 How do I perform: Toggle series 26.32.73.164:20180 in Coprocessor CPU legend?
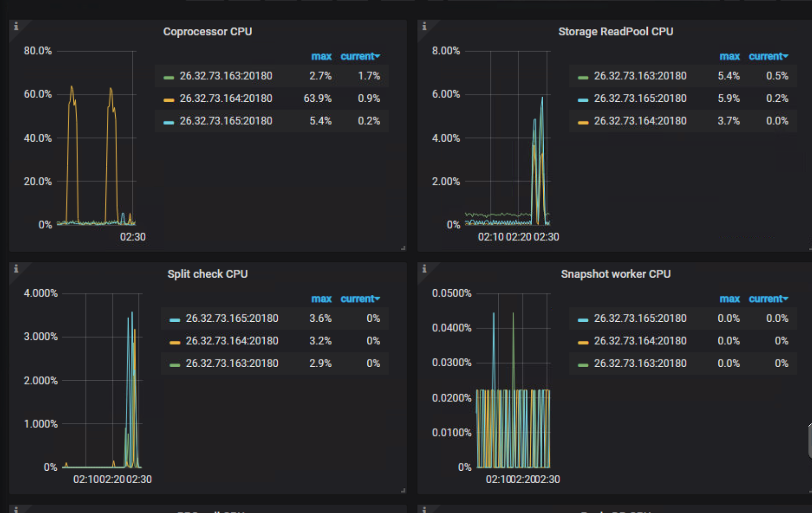tap(226, 98)
